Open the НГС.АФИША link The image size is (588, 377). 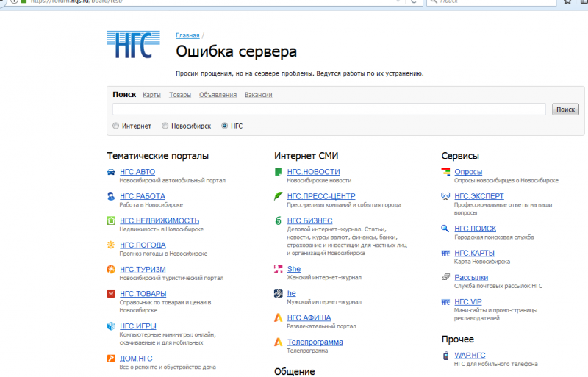(309, 317)
